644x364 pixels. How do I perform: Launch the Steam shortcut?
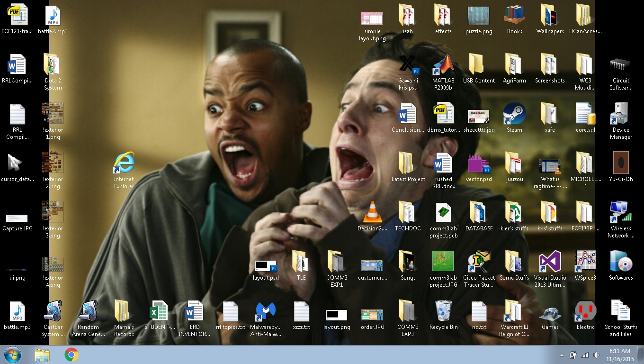pyautogui.click(x=514, y=114)
